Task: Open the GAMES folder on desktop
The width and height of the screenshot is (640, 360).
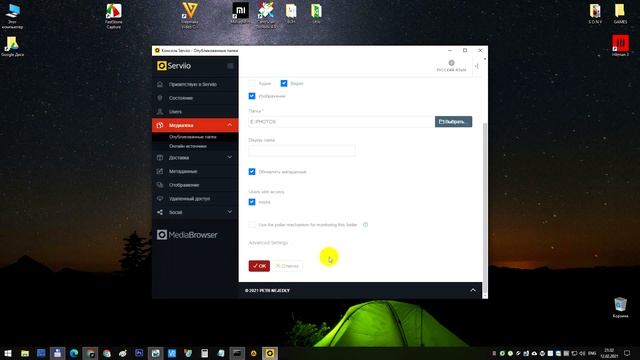Action: pyautogui.click(x=620, y=14)
